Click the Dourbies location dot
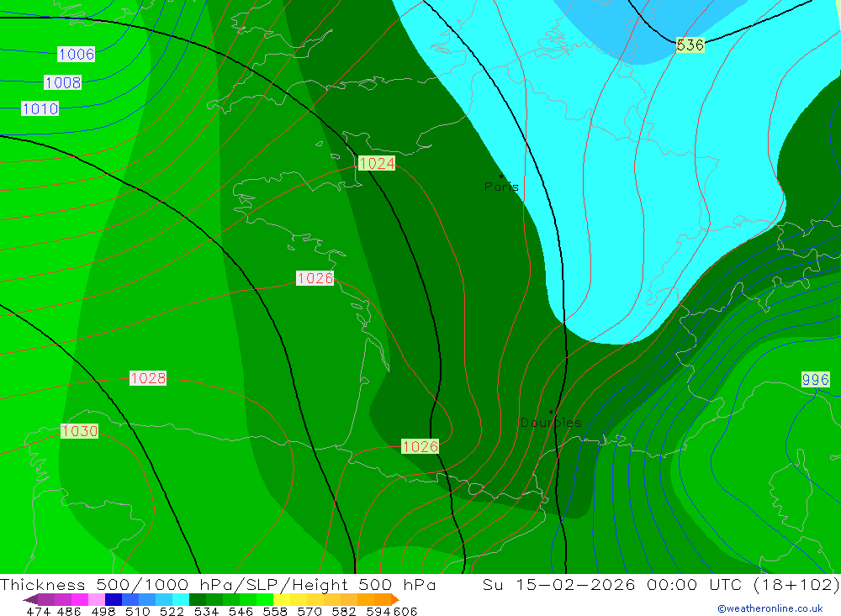 click(551, 412)
